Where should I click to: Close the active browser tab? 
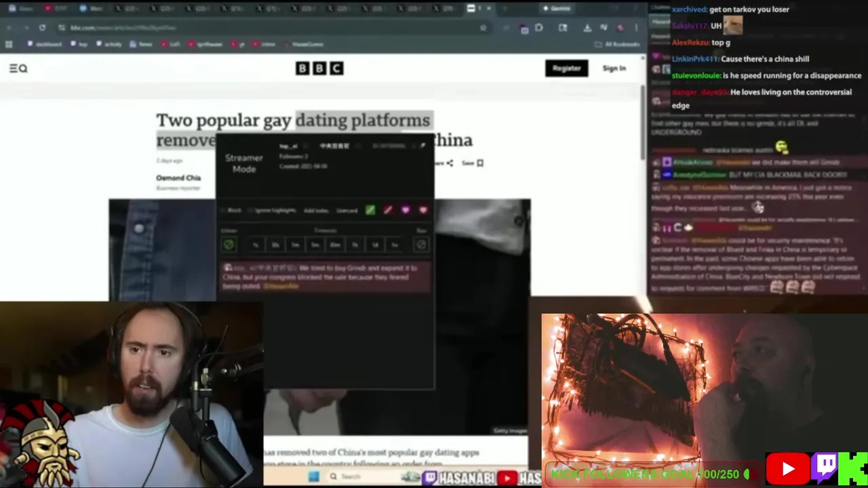click(x=490, y=8)
